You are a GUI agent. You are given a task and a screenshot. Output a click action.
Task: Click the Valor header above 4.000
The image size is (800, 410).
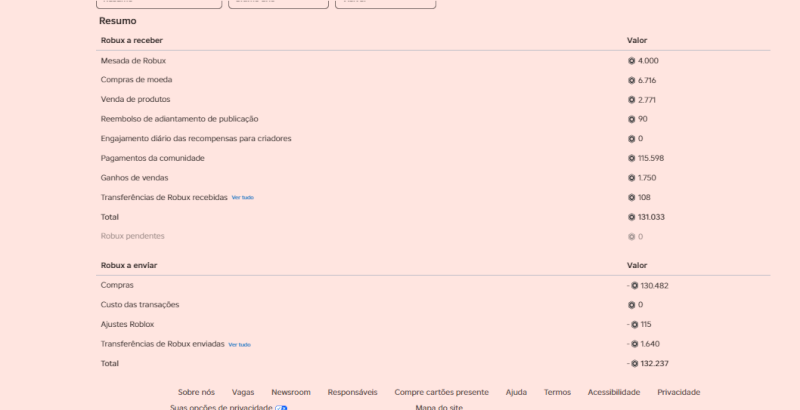tap(637, 40)
